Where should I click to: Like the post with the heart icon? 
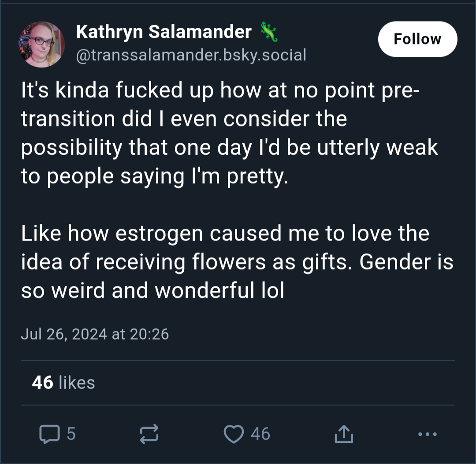[x=234, y=434]
